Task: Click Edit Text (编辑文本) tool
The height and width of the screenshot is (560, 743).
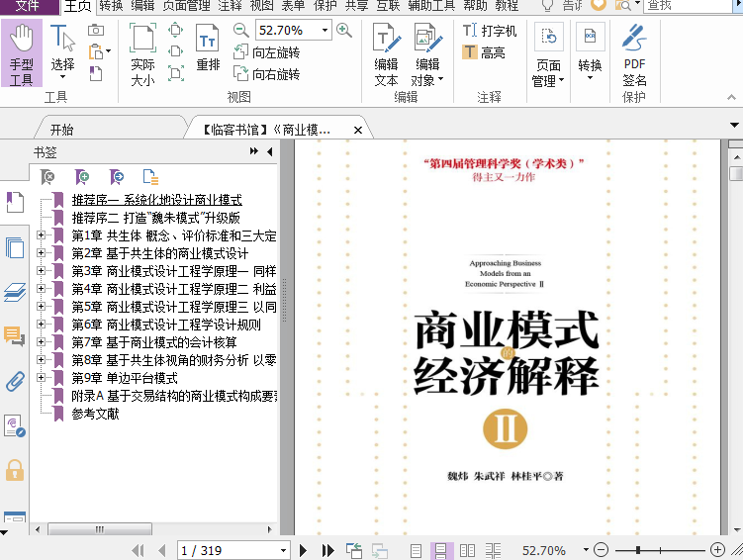Action: click(x=386, y=55)
